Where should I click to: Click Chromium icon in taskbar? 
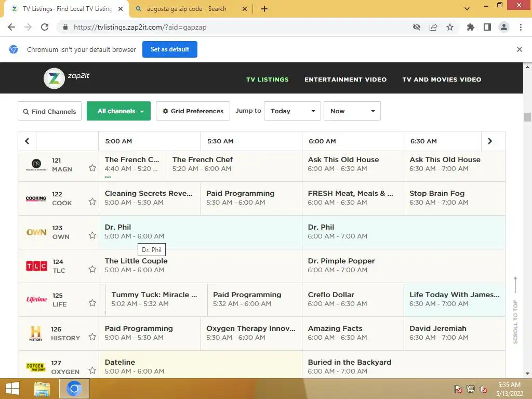tap(74, 389)
